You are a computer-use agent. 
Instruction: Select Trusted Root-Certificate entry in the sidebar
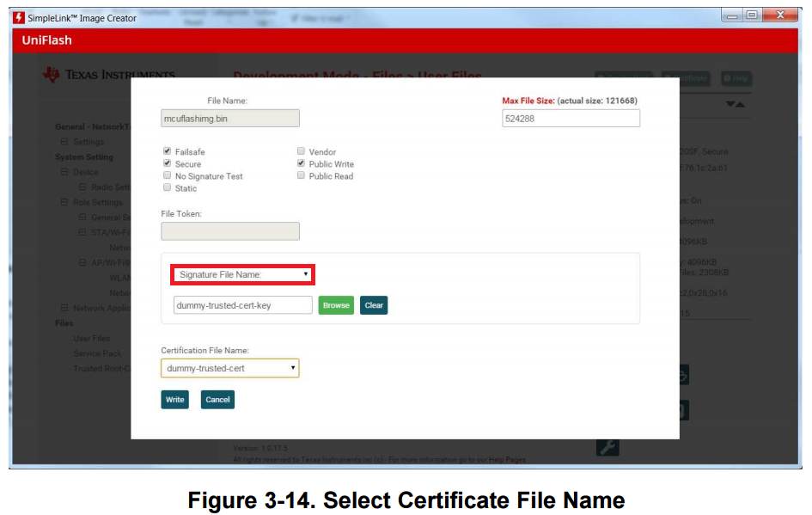[102, 369]
